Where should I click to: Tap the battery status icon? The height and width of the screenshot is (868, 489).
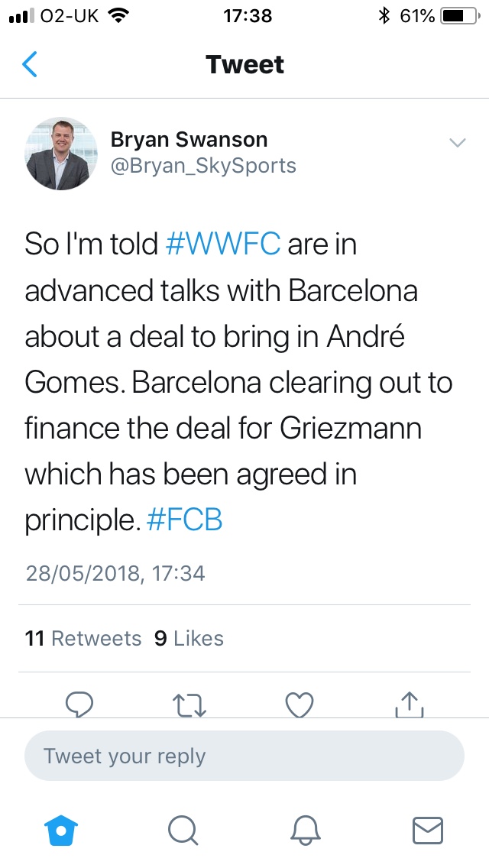pyautogui.click(x=457, y=15)
